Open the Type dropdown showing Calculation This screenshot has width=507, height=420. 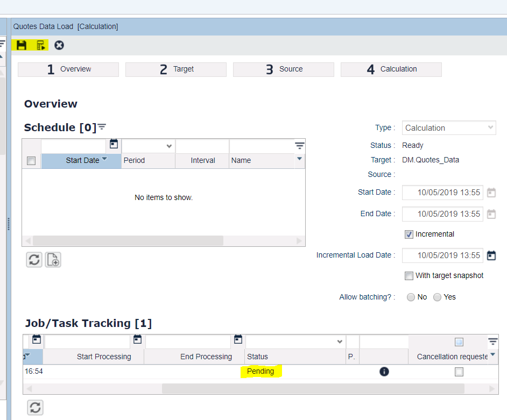point(449,128)
